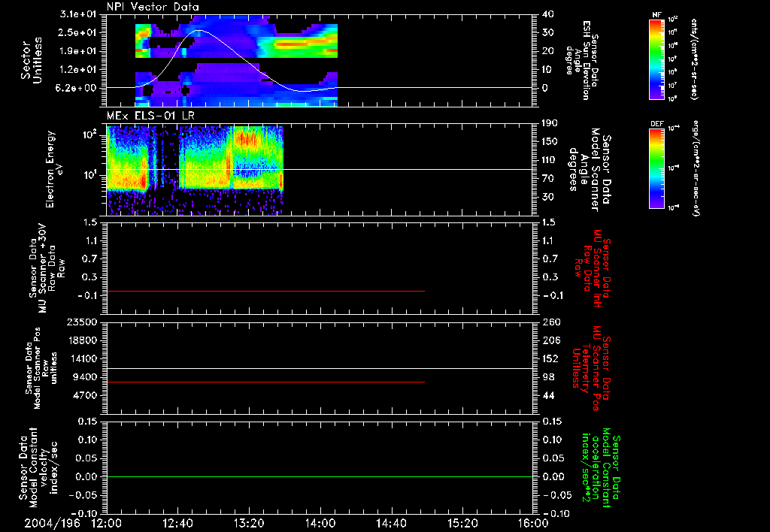Click the "206" telemetry tick value

point(550,340)
